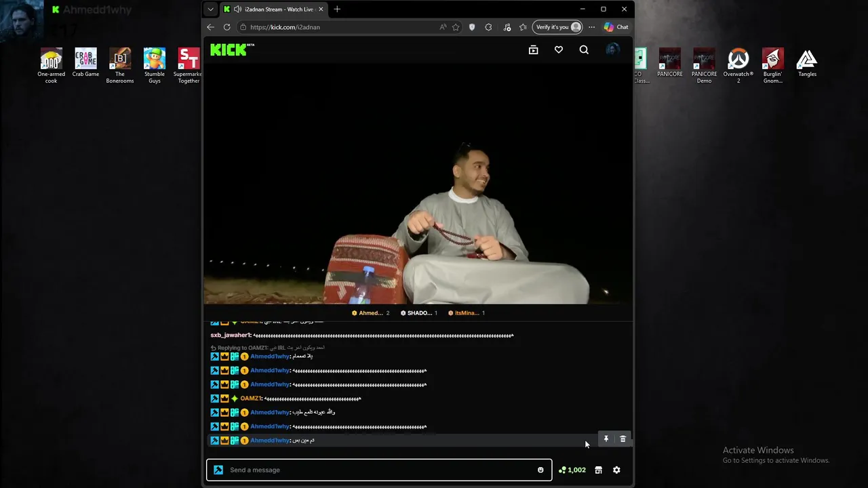View site information lock icon
Viewport: 868px width, 488px height.
(x=243, y=27)
